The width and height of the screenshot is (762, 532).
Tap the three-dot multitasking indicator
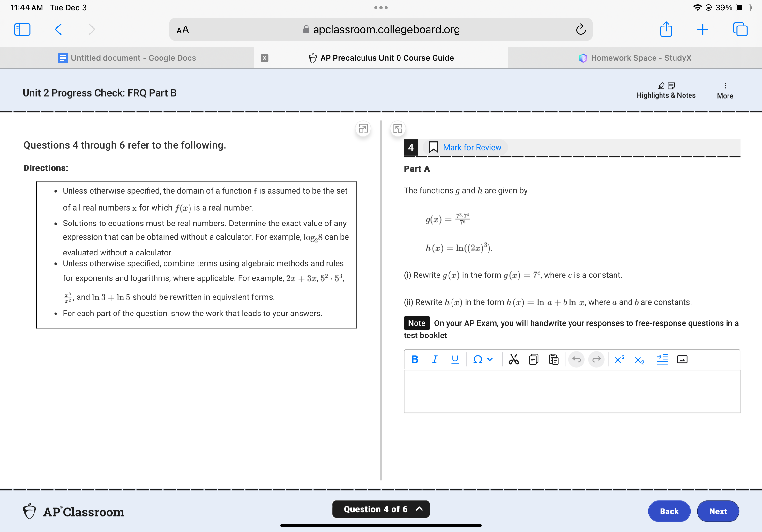click(381, 8)
